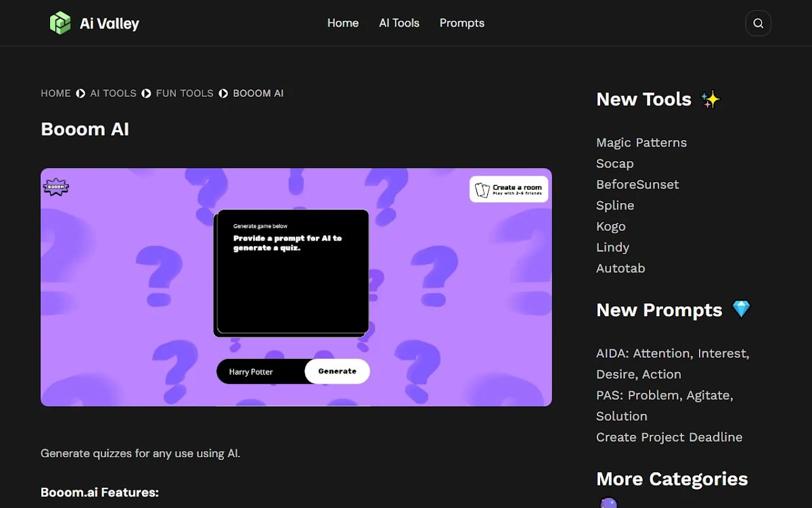Image resolution: width=812 pixels, height=508 pixels.
Task: Open the Autotab tool link
Action: click(621, 268)
